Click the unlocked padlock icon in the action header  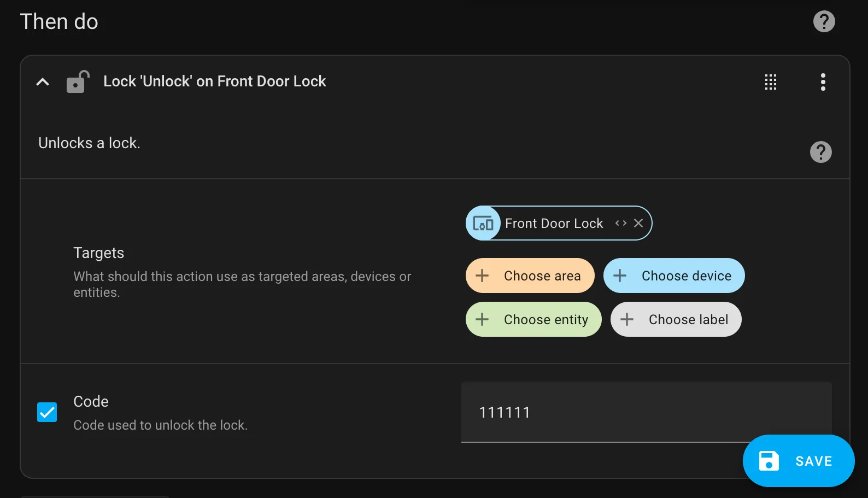pos(77,82)
